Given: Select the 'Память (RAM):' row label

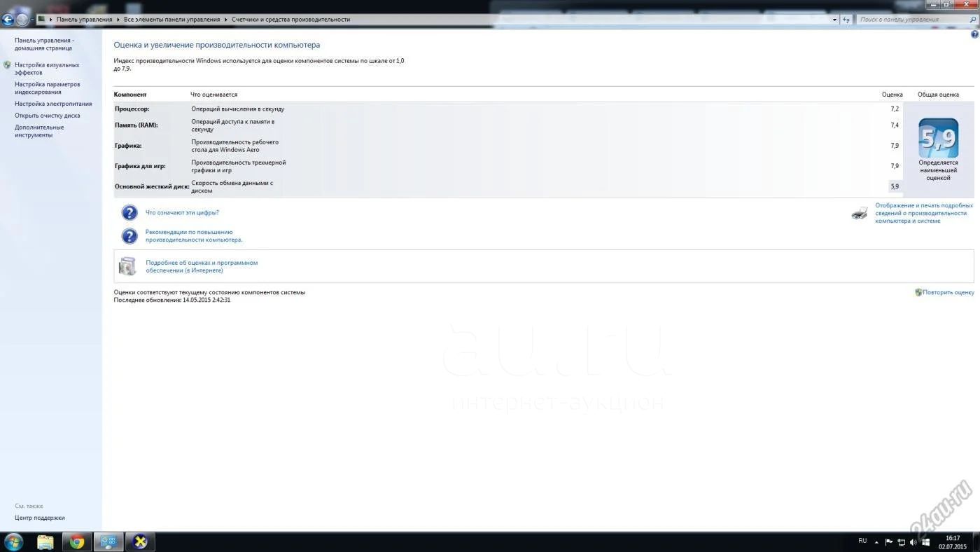Looking at the screenshot, I should tap(136, 125).
